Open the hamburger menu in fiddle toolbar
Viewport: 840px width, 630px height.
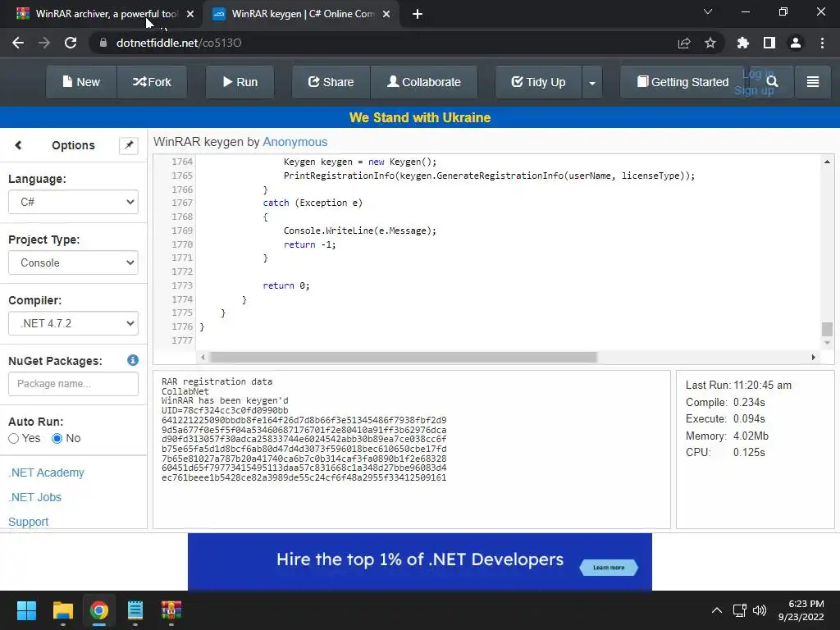tap(813, 81)
